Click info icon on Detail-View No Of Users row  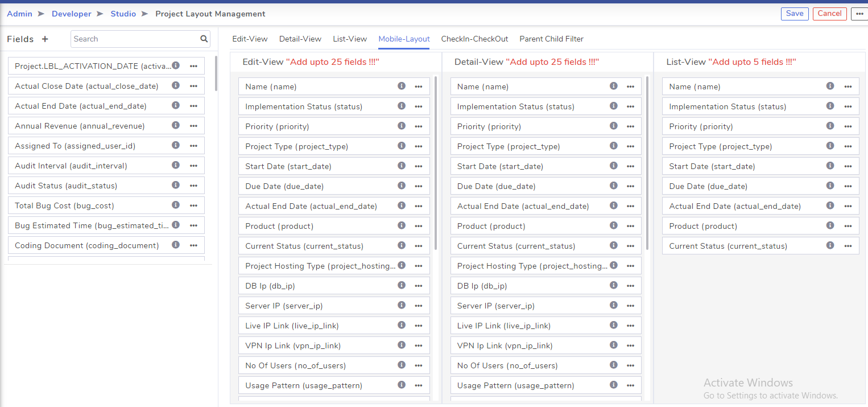614,365
